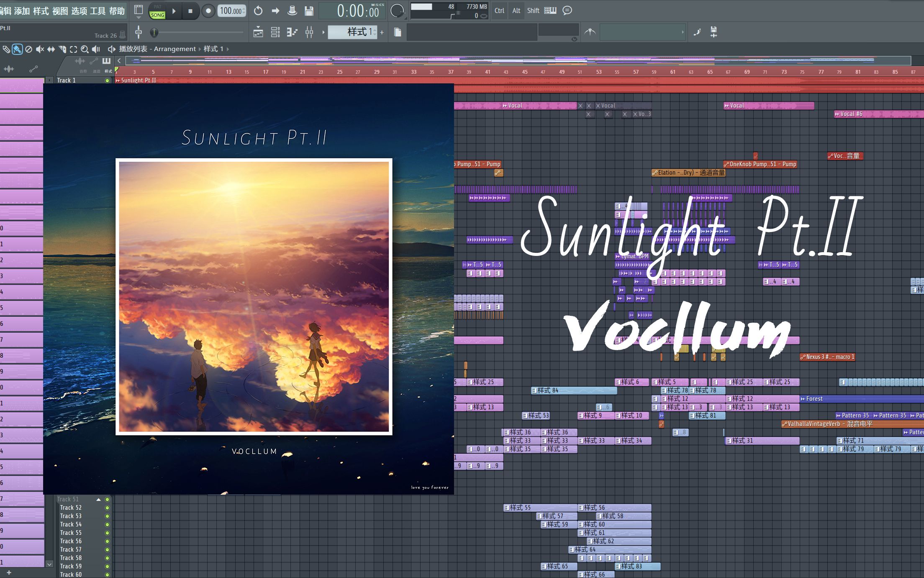924x578 pixels.
Task: Open the 样式 menu
Action: click(41, 11)
